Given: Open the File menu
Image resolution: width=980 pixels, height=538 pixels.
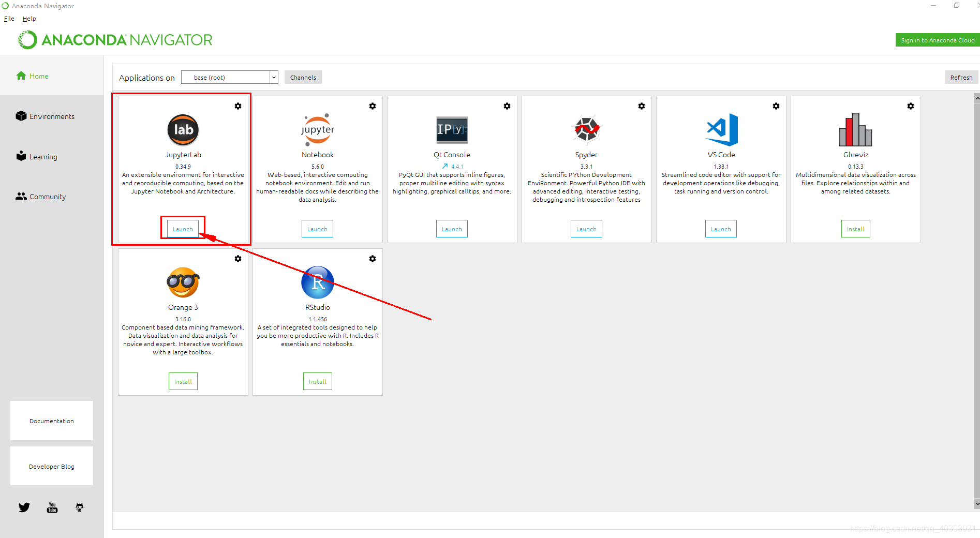Looking at the screenshot, I should click(9, 19).
